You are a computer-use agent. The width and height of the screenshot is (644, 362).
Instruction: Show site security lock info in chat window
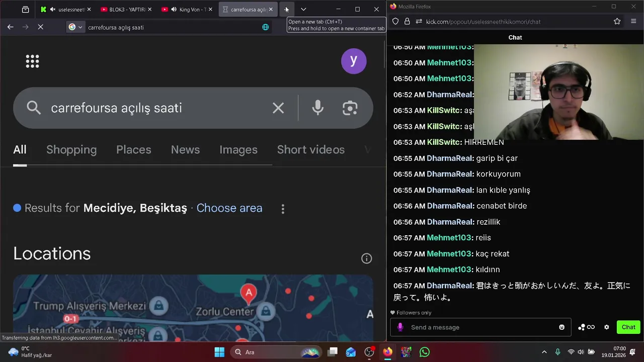[407, 21]
